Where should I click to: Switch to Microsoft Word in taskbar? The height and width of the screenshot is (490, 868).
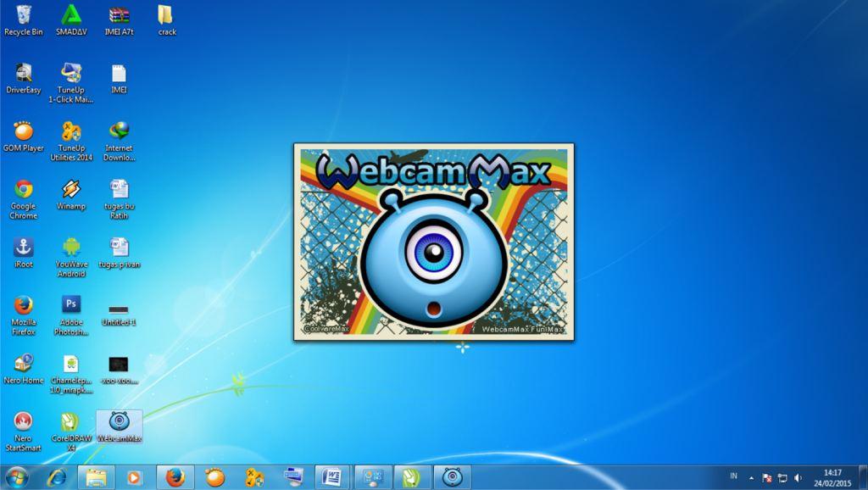(x=332, y=477)
